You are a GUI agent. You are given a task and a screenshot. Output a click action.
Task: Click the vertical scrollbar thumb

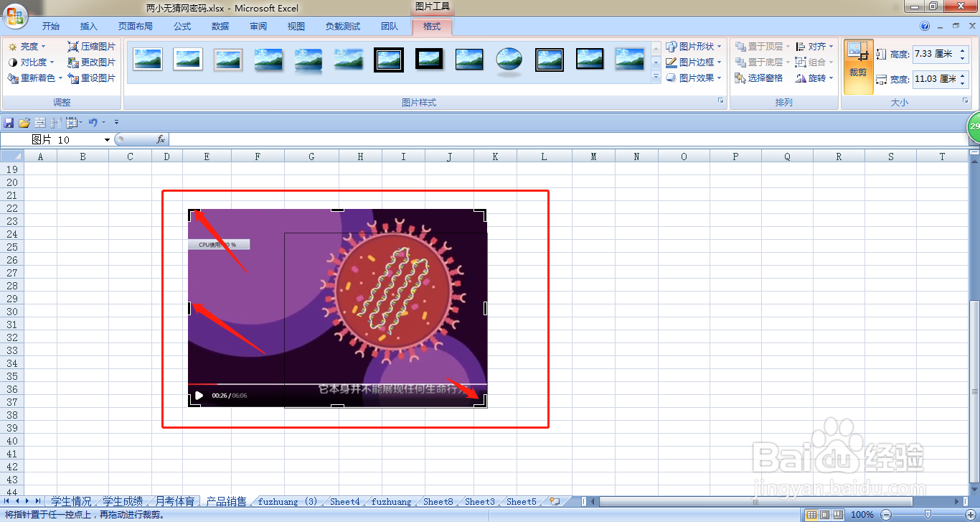tap(974, 392)
